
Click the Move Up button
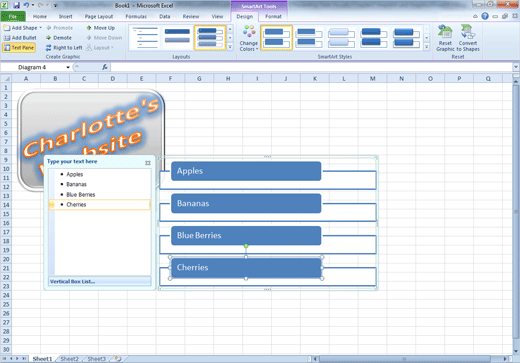(x=100, y=28)
